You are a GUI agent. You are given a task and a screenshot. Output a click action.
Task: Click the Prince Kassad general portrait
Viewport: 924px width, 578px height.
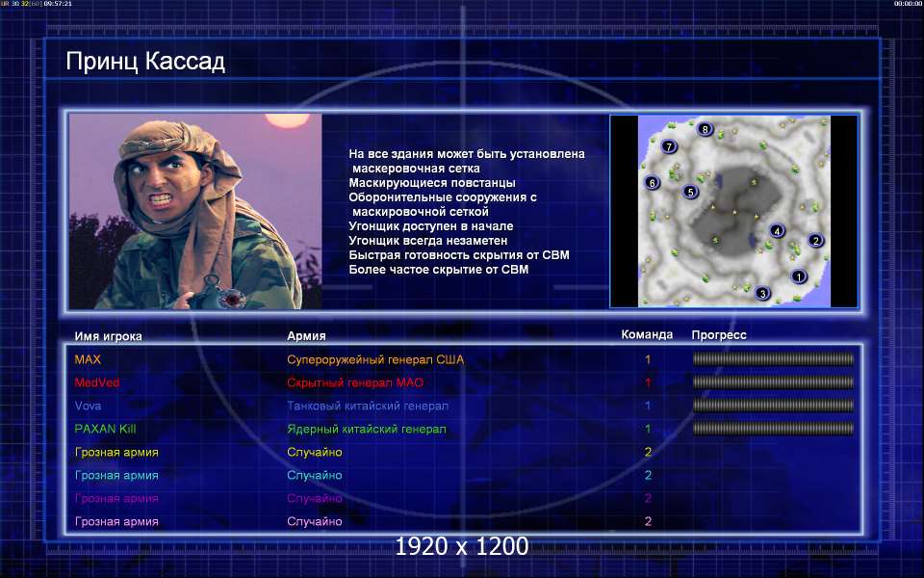[x=195, y=211]
